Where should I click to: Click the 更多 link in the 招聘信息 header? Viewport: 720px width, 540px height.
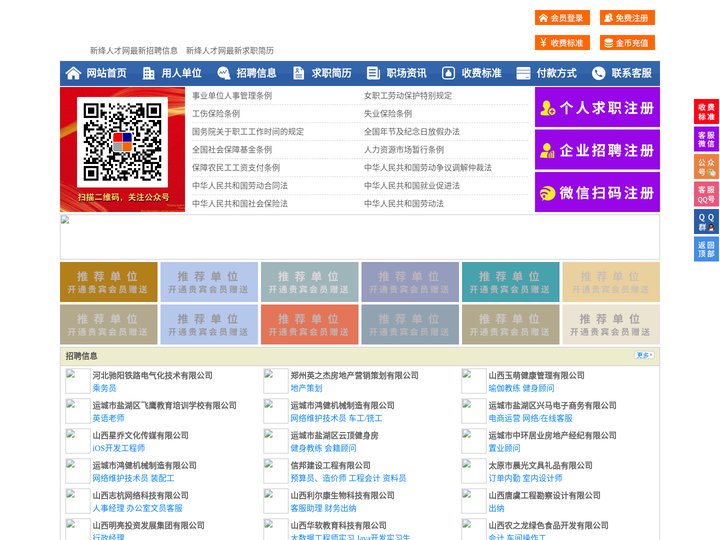(644, 355)
